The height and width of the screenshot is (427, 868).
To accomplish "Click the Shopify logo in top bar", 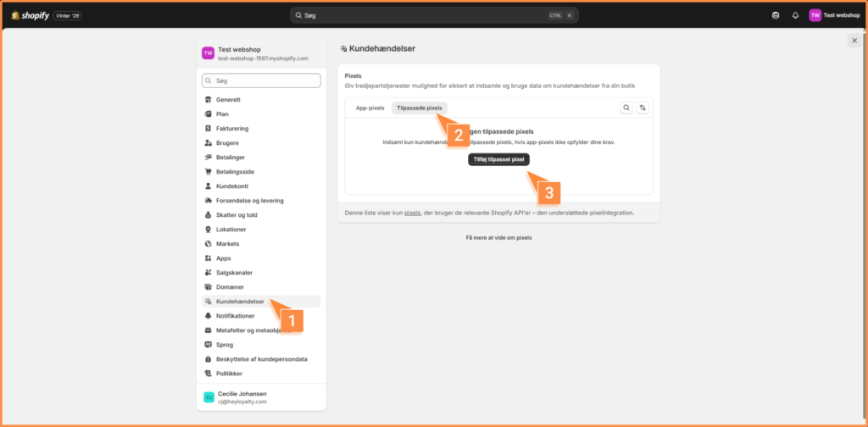I will pos(31,15).
